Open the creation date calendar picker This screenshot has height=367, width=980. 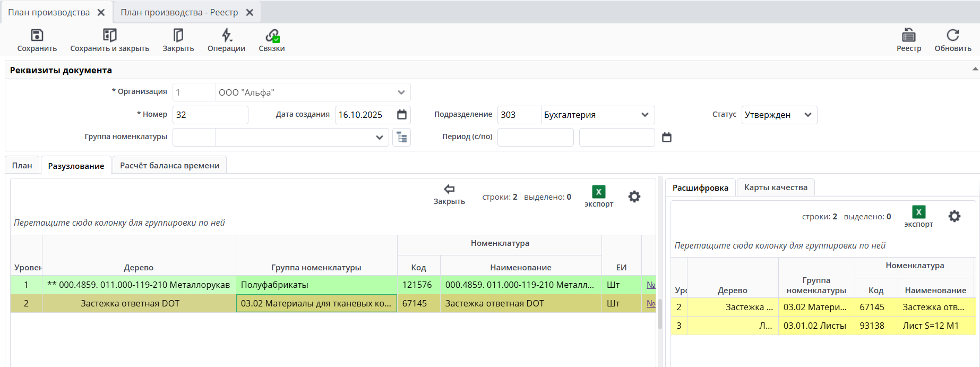402,115
